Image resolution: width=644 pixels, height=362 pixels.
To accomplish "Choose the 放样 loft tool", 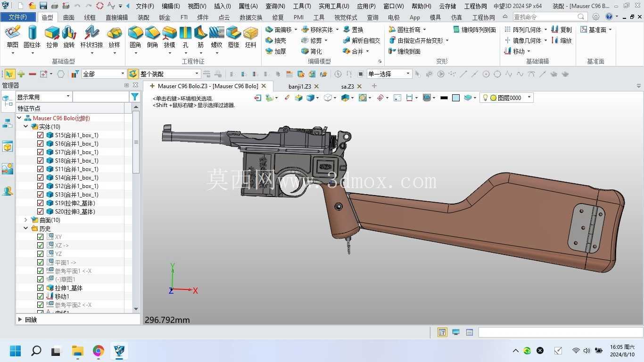I will click(x=114, y=37).
